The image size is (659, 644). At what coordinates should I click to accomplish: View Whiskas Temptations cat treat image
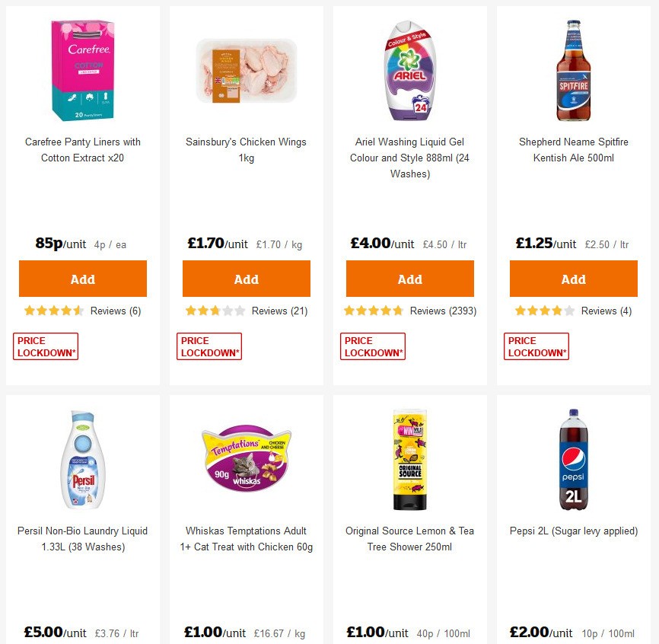click(245, 459)
